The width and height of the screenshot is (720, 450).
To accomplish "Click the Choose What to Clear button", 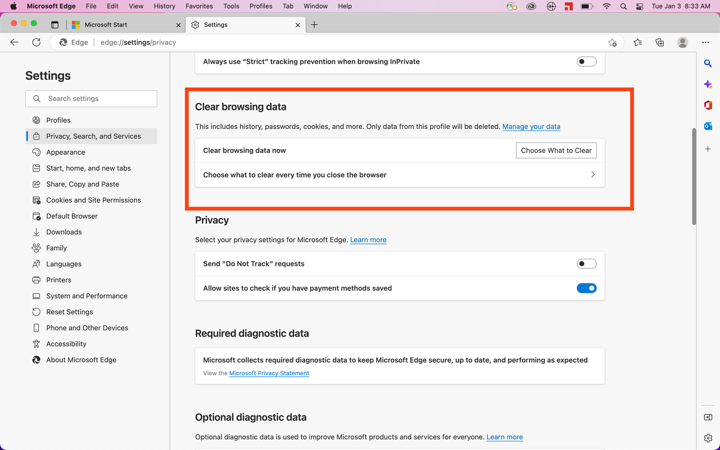I will (556, 151).
